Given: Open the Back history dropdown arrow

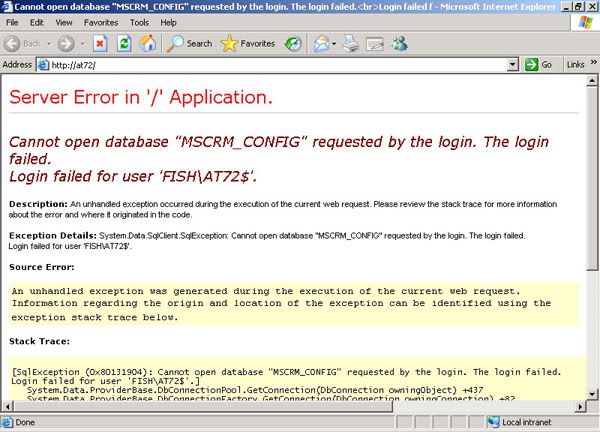Looking at the screenshot, I should (49, 44).
